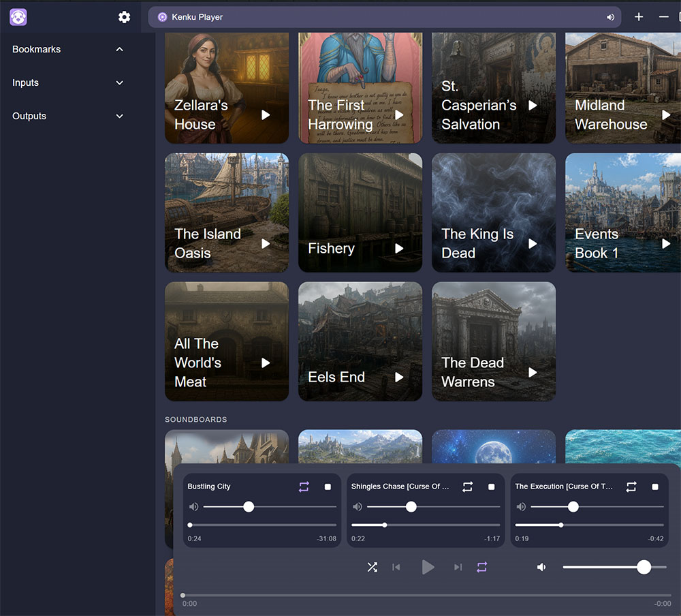Toggle loop on The Execution sound
681x616 pixels.
[631, 487]
